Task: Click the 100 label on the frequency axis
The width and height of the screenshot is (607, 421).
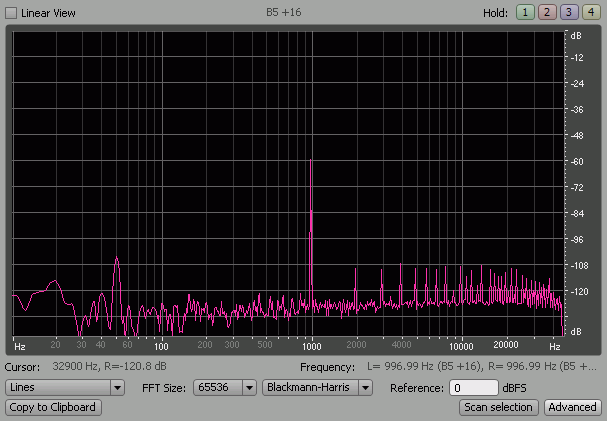Action: (x=161, y=346)
